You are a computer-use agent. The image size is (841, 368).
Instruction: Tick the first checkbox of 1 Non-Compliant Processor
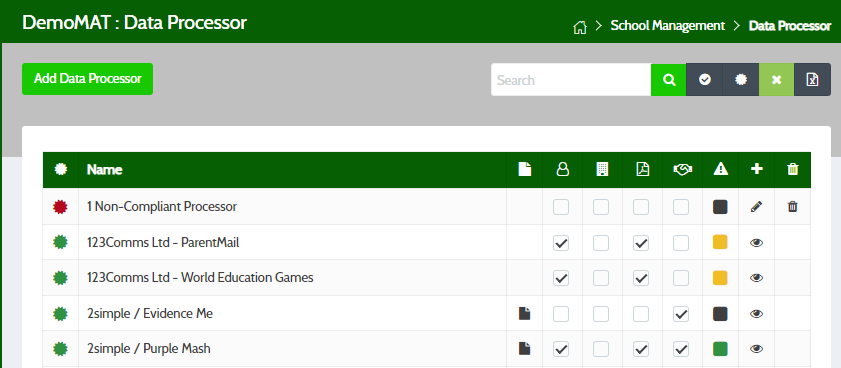[x=561, y=207]
